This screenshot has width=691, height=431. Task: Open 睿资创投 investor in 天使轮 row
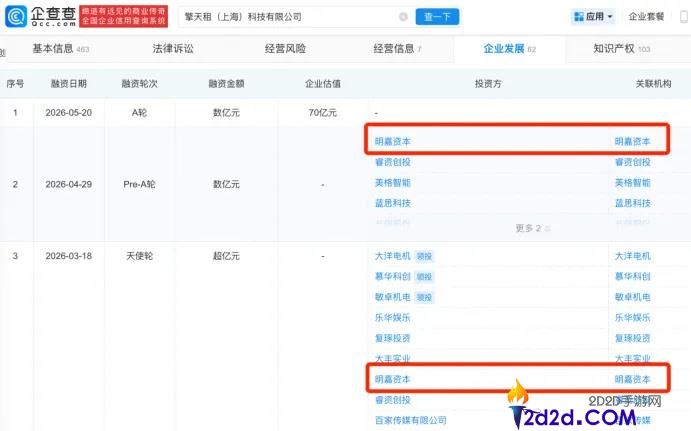tap(392, 400)
